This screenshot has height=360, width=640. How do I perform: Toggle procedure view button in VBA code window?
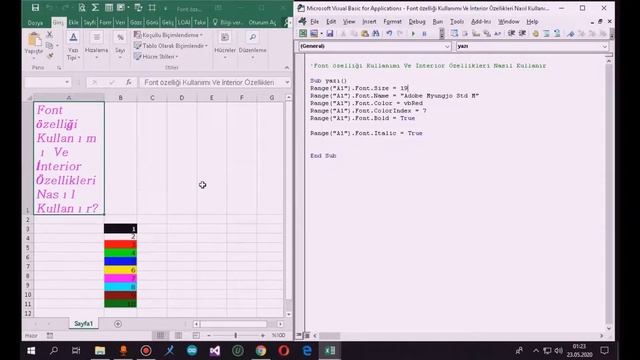pos(299,336)
